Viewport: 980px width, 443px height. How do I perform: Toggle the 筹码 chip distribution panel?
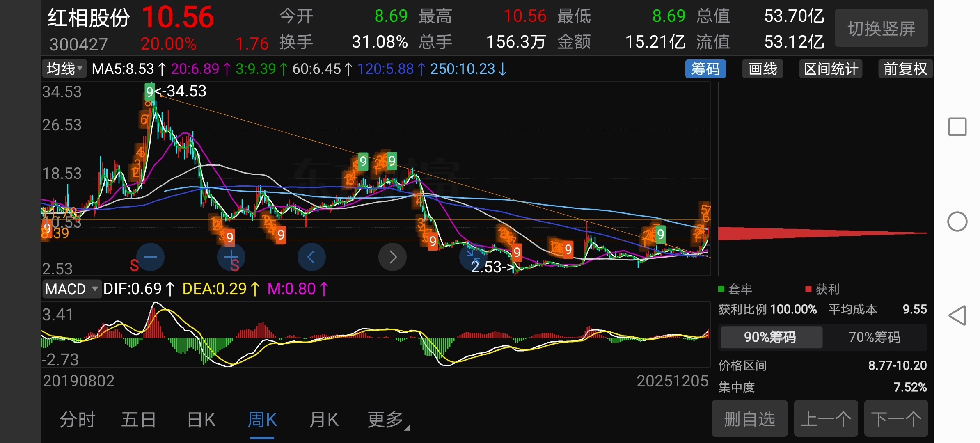tap(705, 69)
